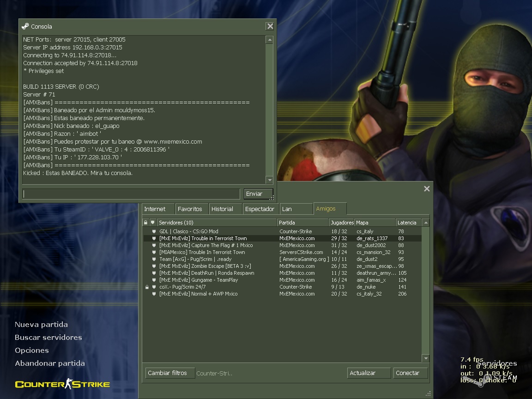Click the Actualizar button
This screenshot has height=399, width=532.
369,373
